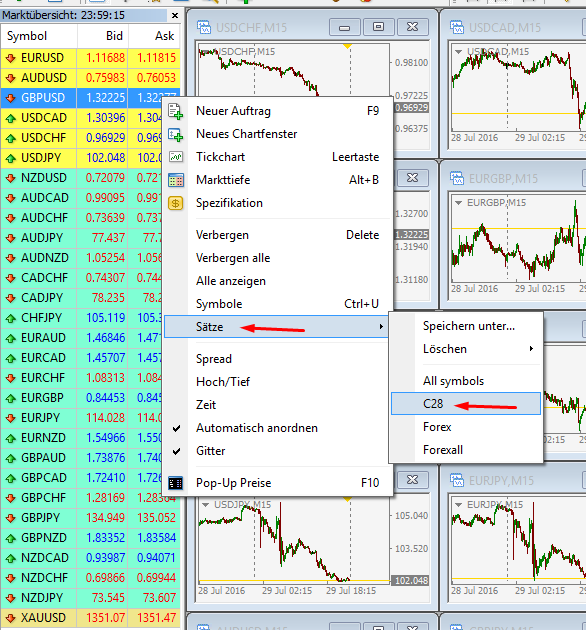This screenshot has height=630, width=586.
Task: Click the Markttiefe table icon
Action: tap(176, 180)
